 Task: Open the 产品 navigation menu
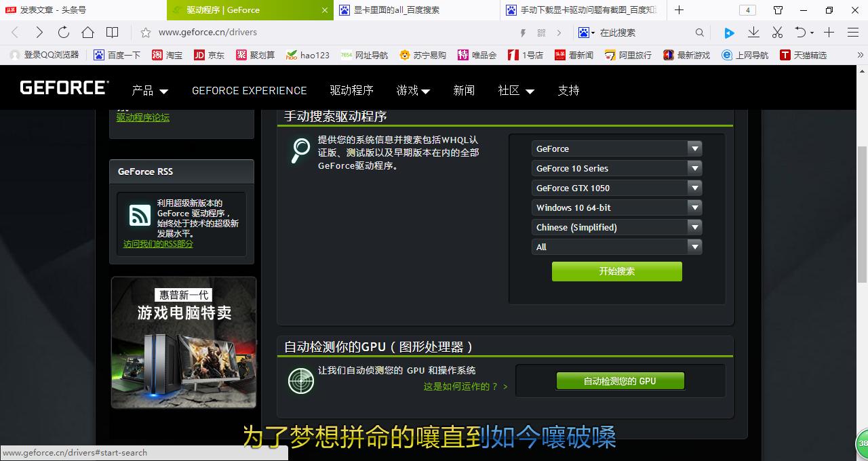click(150, 91)
